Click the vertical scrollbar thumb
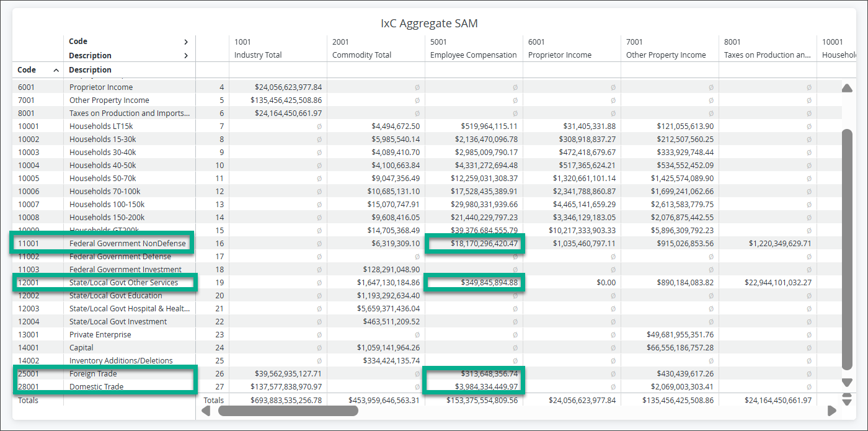 click(x=847, y=250)
